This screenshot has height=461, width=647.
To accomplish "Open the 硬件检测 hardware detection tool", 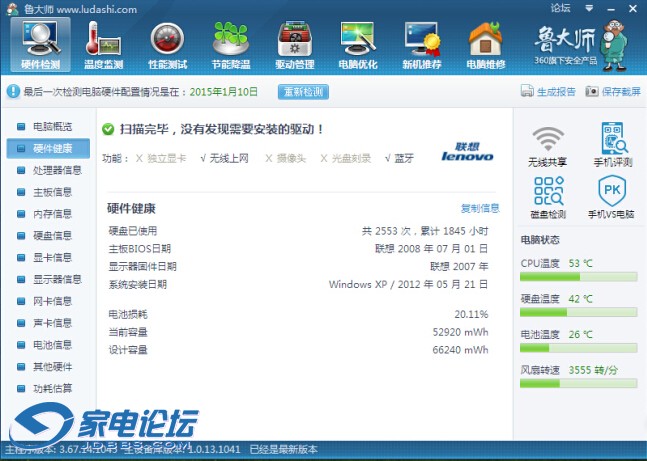I will (x=40, y=45).
